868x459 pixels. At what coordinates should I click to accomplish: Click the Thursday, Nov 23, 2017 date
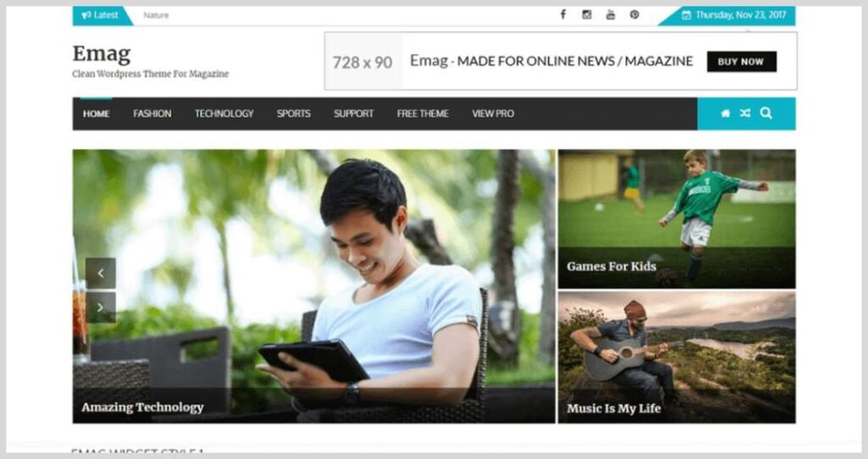[741, 15]
